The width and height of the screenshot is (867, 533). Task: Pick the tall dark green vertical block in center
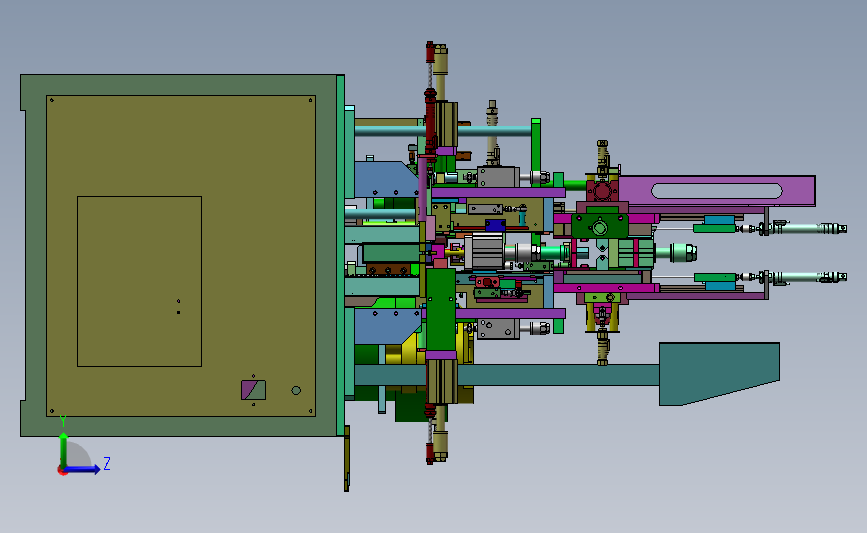click(441, 309)
